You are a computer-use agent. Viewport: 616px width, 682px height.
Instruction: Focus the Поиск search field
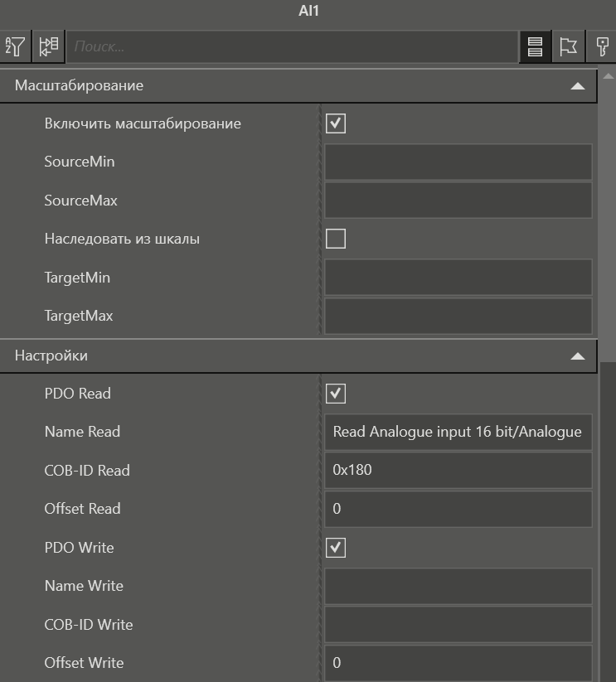click(x=292, y=46)
